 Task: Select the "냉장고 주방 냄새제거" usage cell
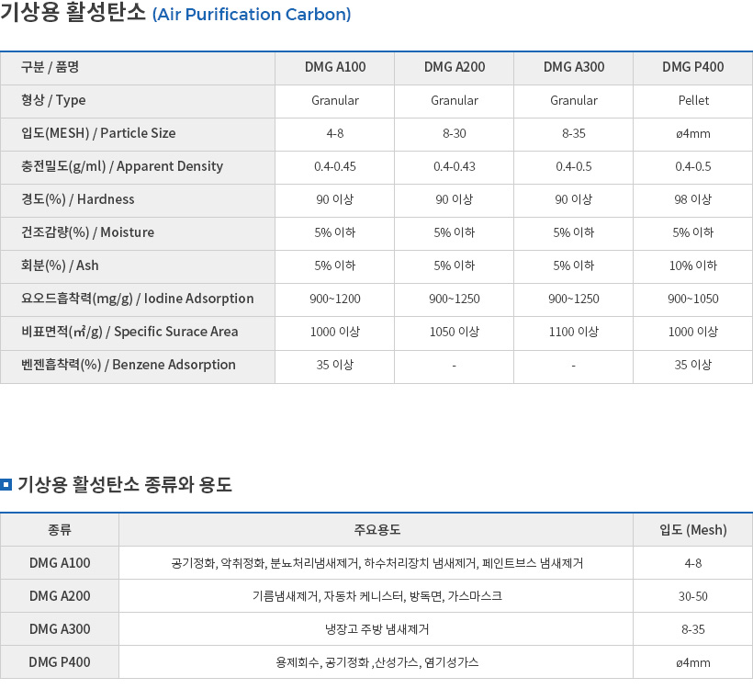pos(376,629)
